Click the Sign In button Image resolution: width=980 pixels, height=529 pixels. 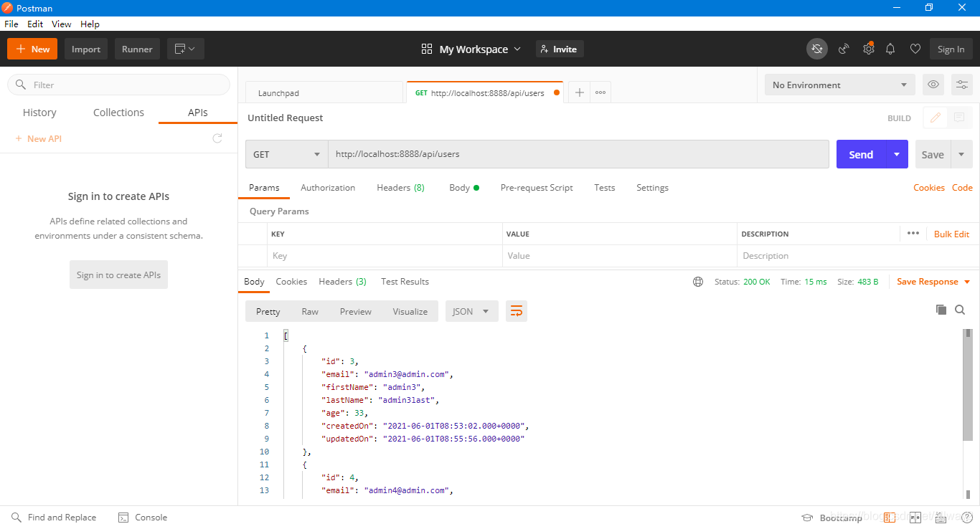click(951, 49)
